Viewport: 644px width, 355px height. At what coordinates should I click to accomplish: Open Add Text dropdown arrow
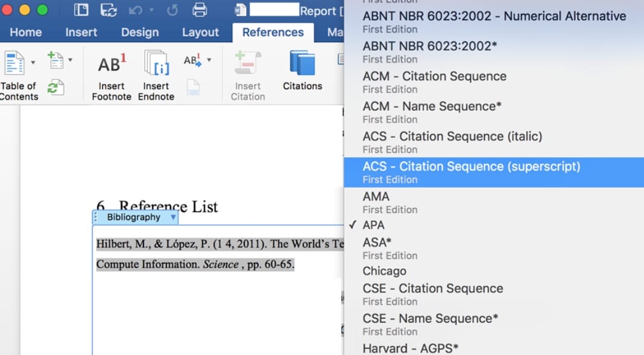[70, 60]
